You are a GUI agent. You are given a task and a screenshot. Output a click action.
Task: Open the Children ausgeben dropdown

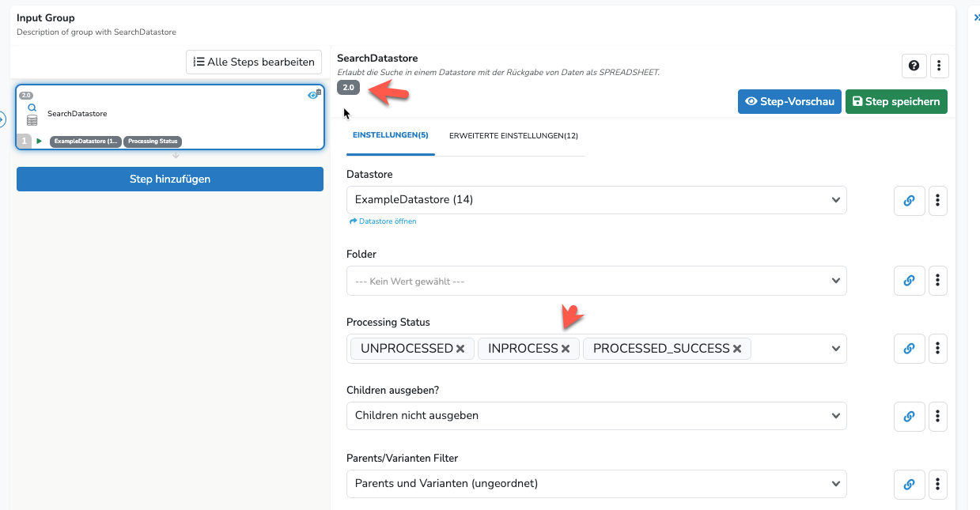[x=596, y=416]
